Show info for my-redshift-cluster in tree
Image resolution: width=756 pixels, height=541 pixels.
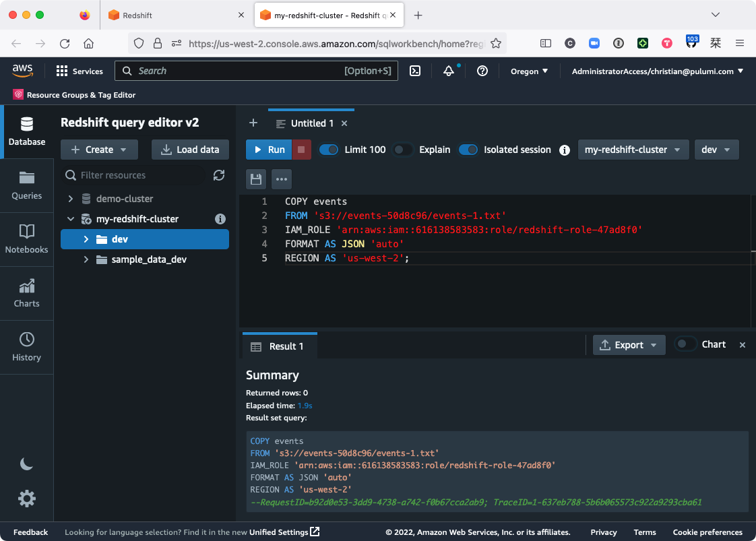click(x=220, y=219)
